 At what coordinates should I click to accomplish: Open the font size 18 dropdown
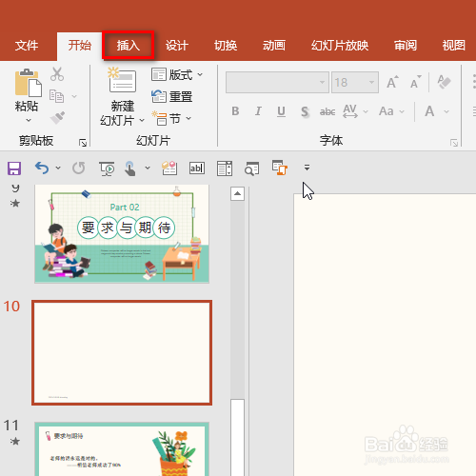371,83
